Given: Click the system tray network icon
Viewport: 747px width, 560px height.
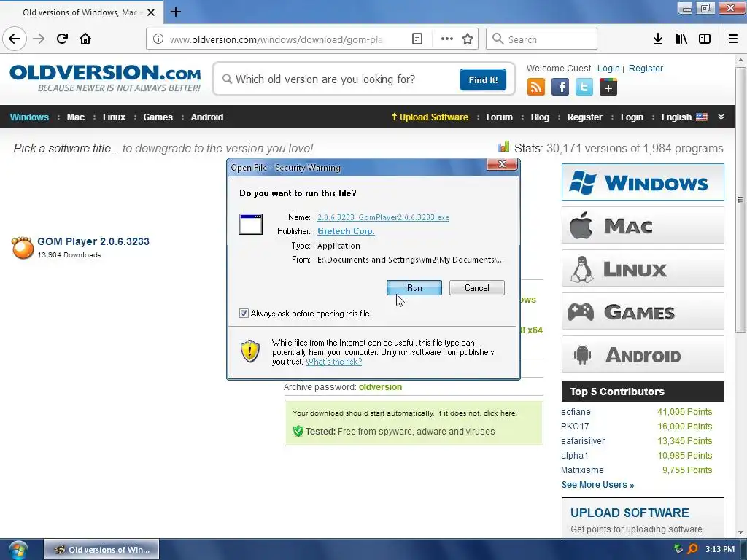Looking at the screenshot, I should [678, 549].
